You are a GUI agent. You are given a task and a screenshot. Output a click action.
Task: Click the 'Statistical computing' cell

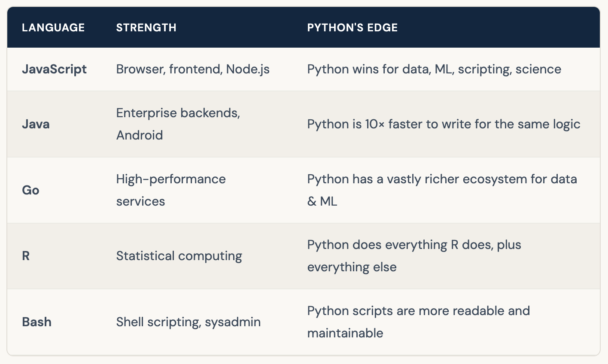pyautogui.click(x=179, y=256)
